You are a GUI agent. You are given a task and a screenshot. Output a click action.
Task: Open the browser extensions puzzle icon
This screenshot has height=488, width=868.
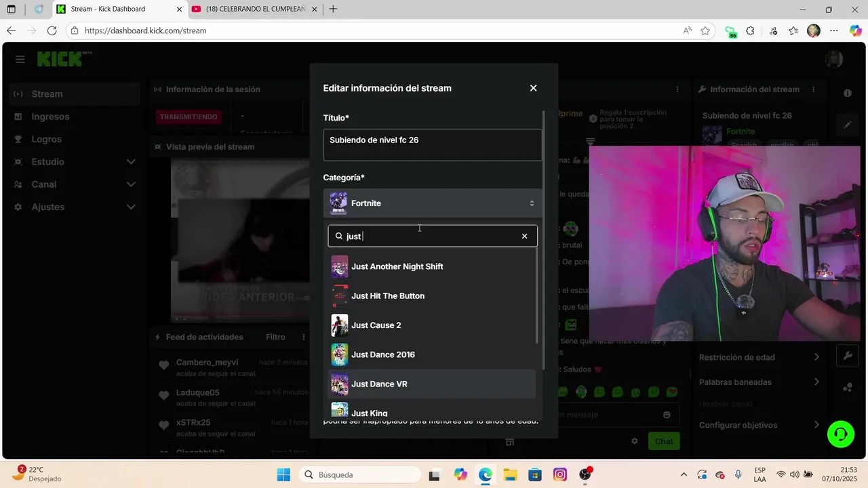(750, 30)
